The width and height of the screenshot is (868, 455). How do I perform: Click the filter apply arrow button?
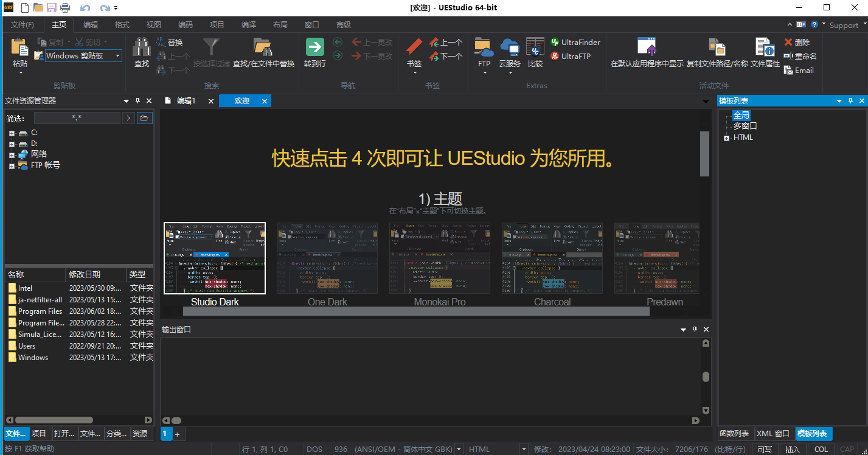pos(128,118)
